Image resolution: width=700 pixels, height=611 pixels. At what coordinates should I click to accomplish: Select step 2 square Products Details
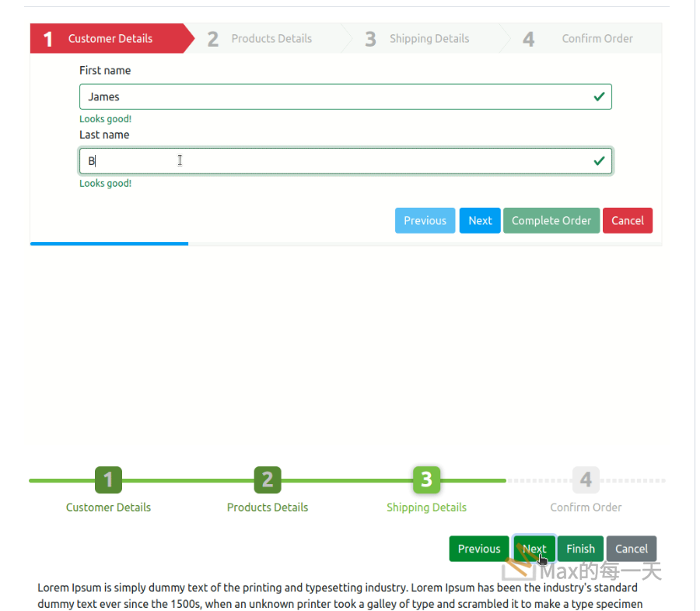click(268, 480)
